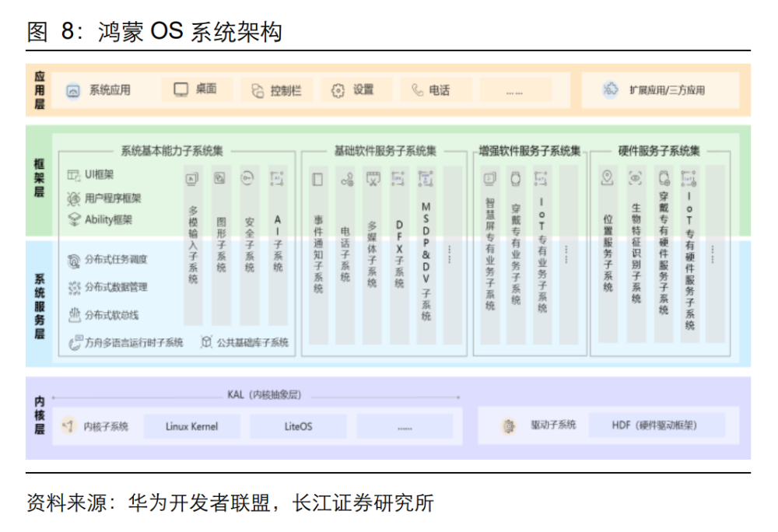Click the 驱动子系统 text
Image resolution: width=778 pixels, height=532 pixels.
click(553, 425)
